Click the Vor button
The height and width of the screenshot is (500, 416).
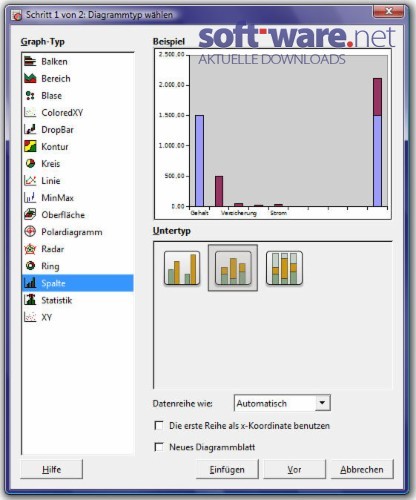coord(294,469)
